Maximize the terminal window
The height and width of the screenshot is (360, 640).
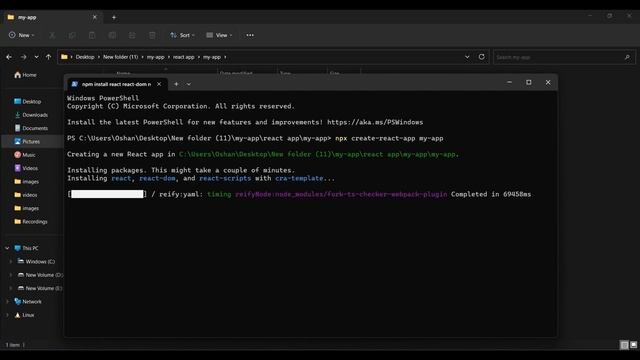point(529,82)
